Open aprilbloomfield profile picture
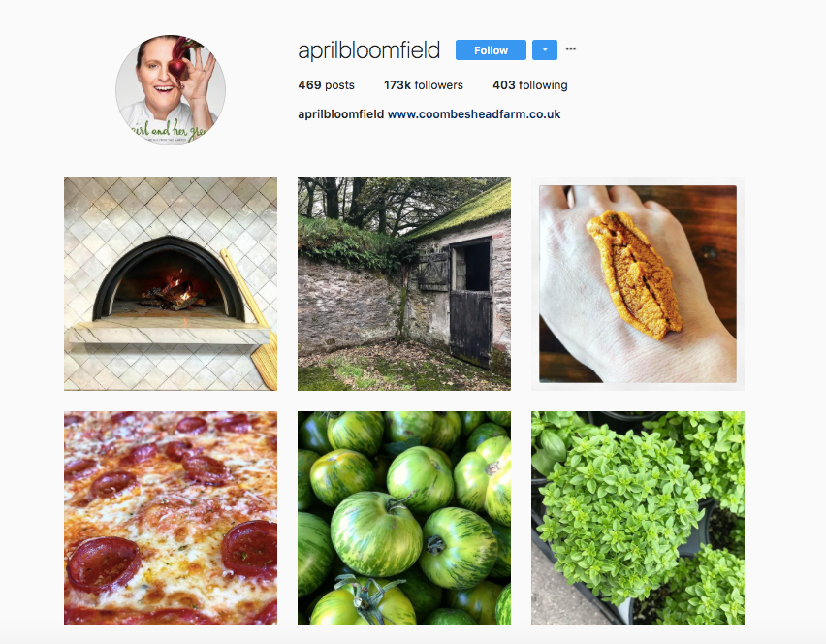Screen dimensions: 826x644 [x=171, y=90]
